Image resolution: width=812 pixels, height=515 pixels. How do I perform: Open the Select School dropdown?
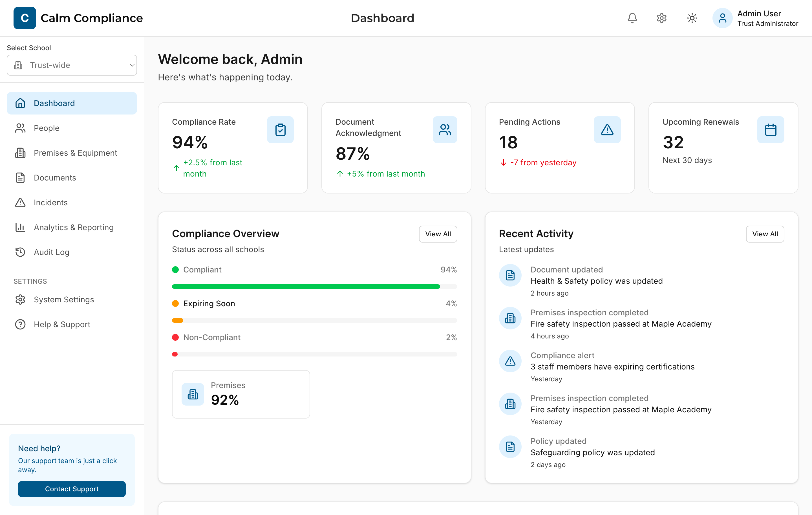click(72, 65)
